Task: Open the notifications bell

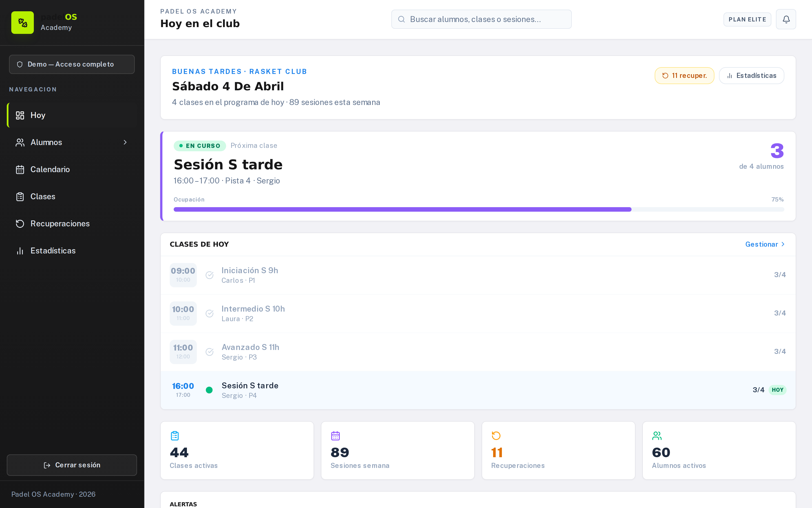Action: pos(786,19)
